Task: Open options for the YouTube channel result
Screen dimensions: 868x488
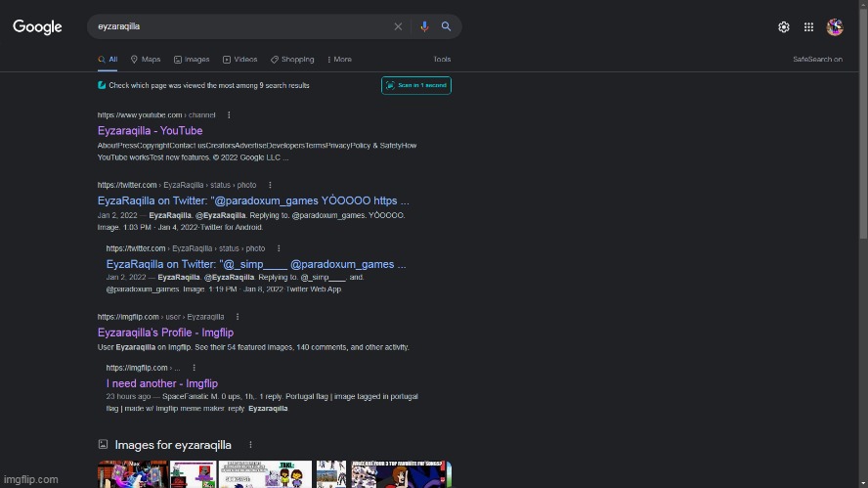Action: [x=229, y=115]
